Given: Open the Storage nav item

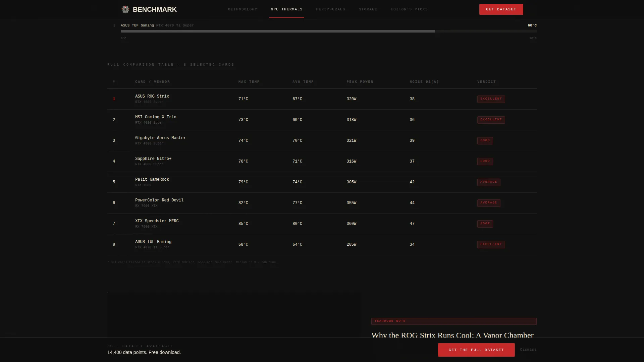Looking at the screenshot, I should [x=368, y=9].
